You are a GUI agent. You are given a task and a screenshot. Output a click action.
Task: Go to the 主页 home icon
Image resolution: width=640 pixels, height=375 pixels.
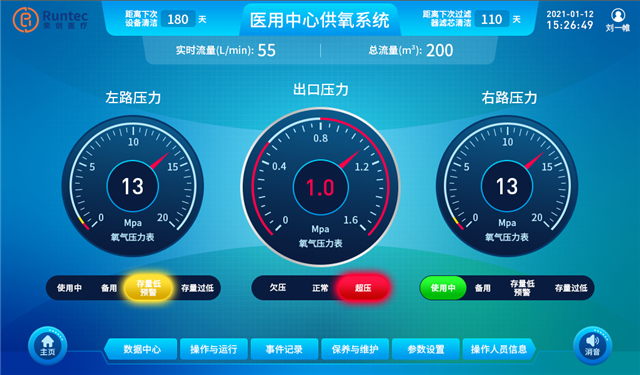coord(47,345)
